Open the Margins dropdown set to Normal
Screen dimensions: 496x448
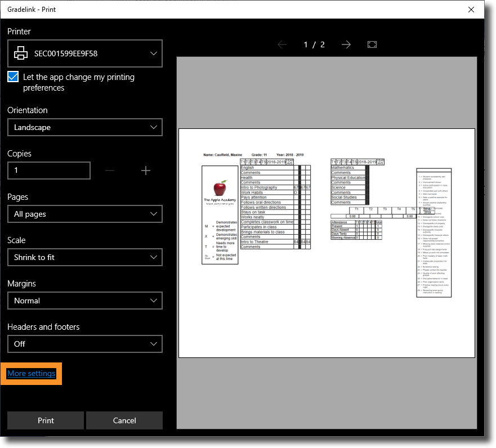(x=85, y=301)
